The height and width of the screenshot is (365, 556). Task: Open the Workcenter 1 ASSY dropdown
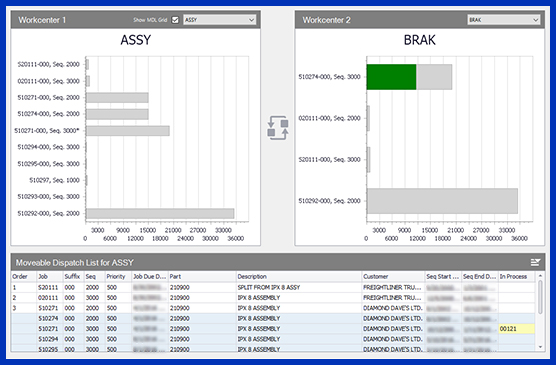click(219, 20)
